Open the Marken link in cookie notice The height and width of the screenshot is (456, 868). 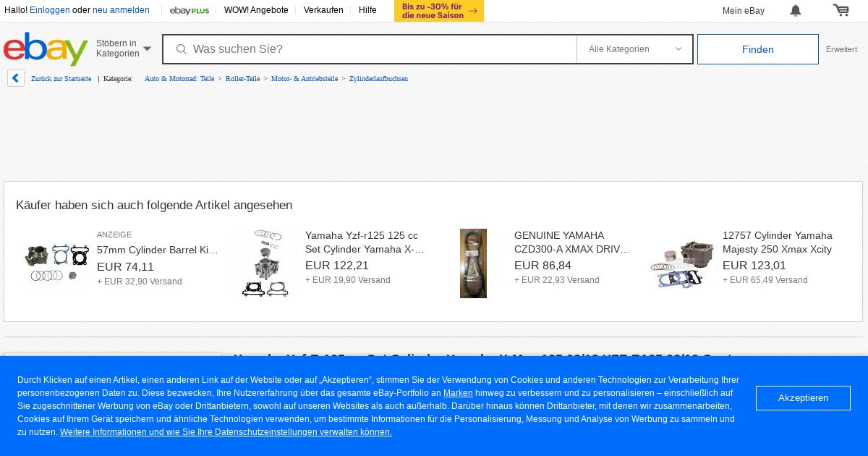click(458, 393)
